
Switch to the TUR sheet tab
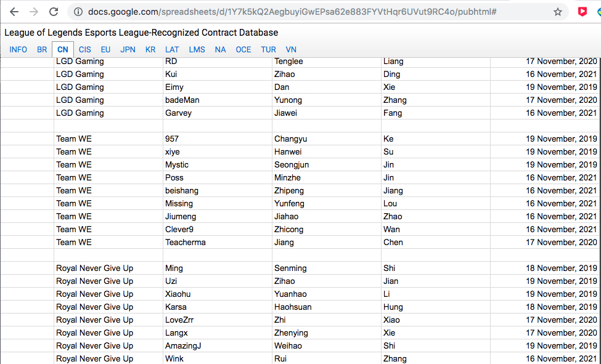[x=269, y=49]
